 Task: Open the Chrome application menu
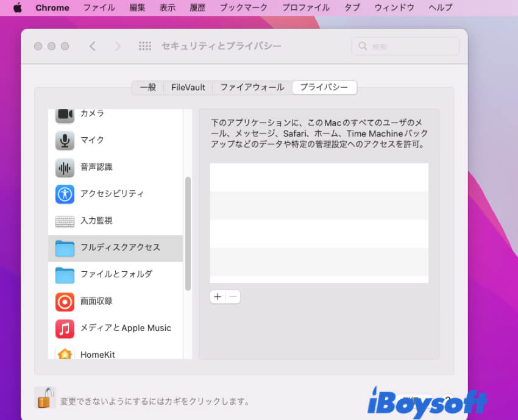pyautogui.click(x=52, y=7)
